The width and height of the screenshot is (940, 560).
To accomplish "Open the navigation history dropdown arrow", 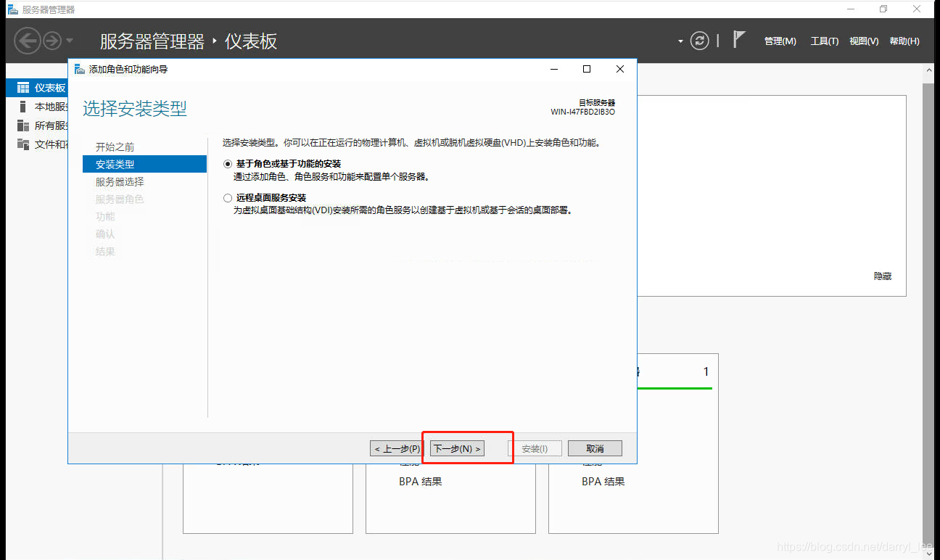I will coord(70,41).
